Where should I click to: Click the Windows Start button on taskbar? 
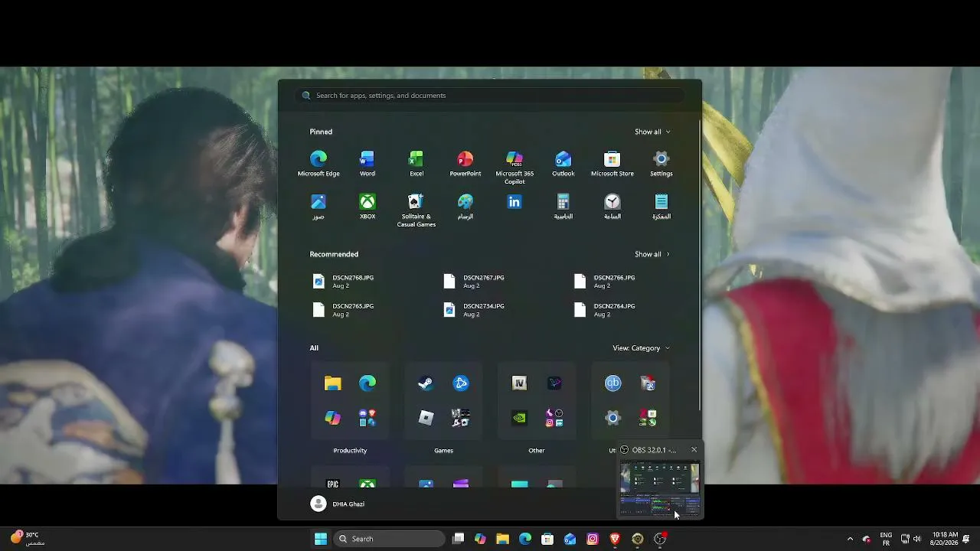tap(321, 539)
